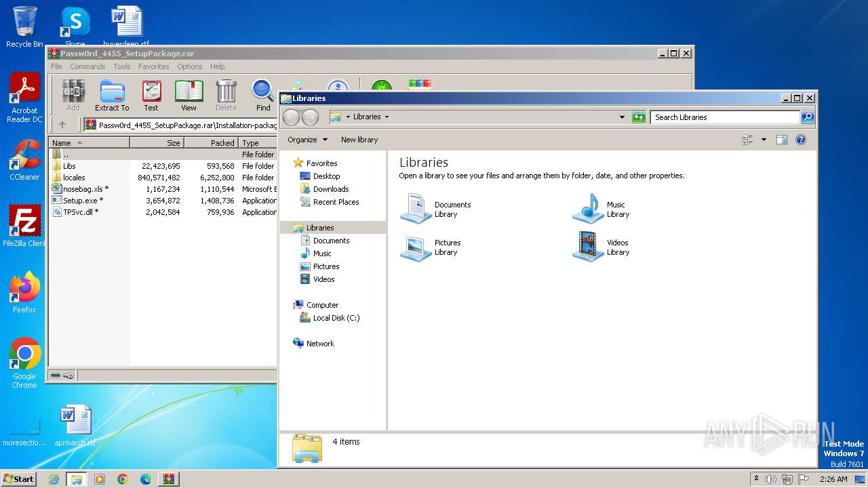Click the Search Libraries input field

coord(725,117)
